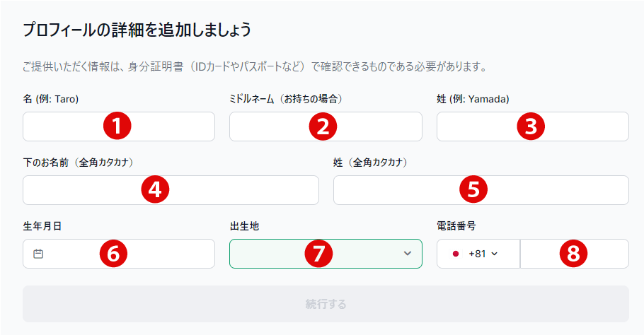
Task: Click the calendar icon in 生年月日 field
Action: tap(38, 254)
